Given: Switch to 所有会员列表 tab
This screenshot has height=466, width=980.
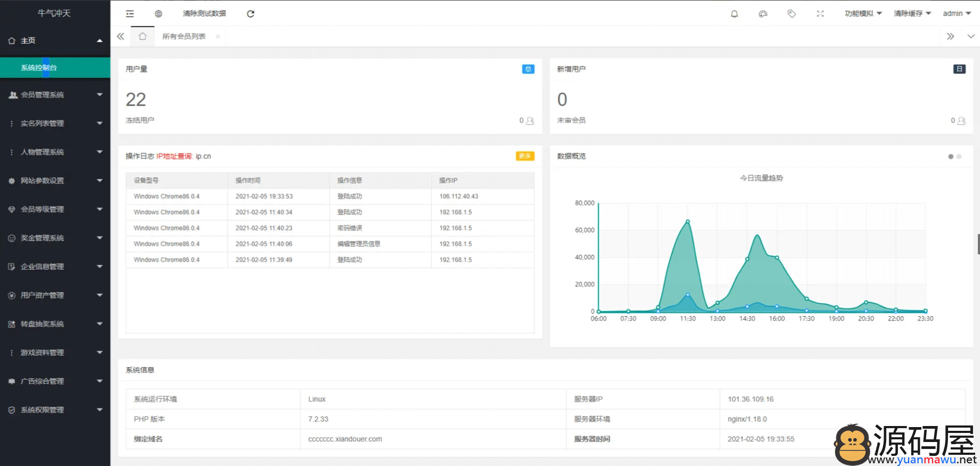Looking at the screenshot, I should click(184, 36).
